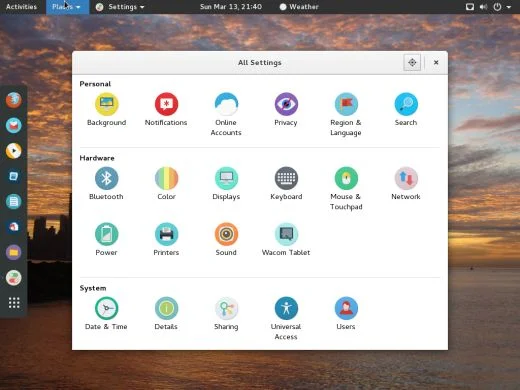Open Keyboard settings
The height and width of the screenshot is (390, 520).
[x=286, y=184]
